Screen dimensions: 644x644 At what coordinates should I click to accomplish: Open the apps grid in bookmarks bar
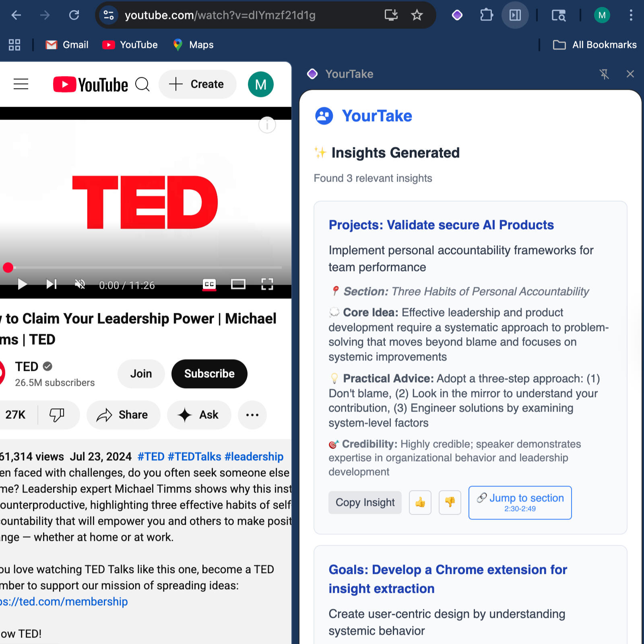pyautogui.click(x=14, y=45)
